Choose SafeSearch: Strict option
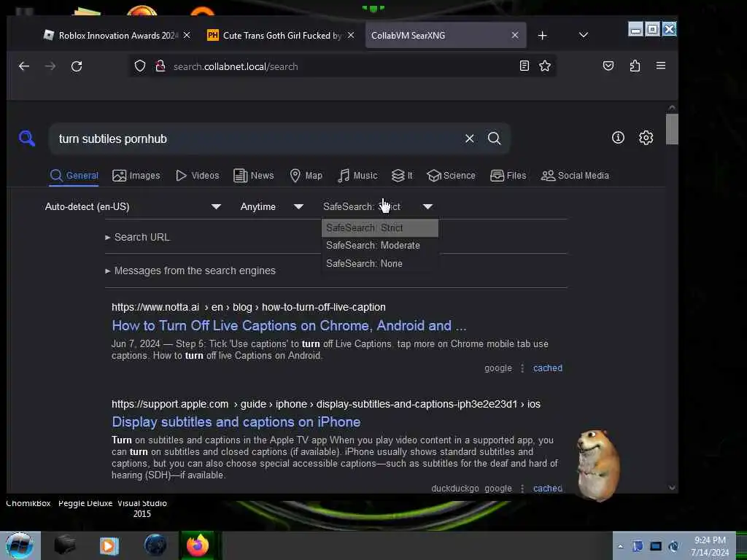The image size is (747, 560). [379, 227]
